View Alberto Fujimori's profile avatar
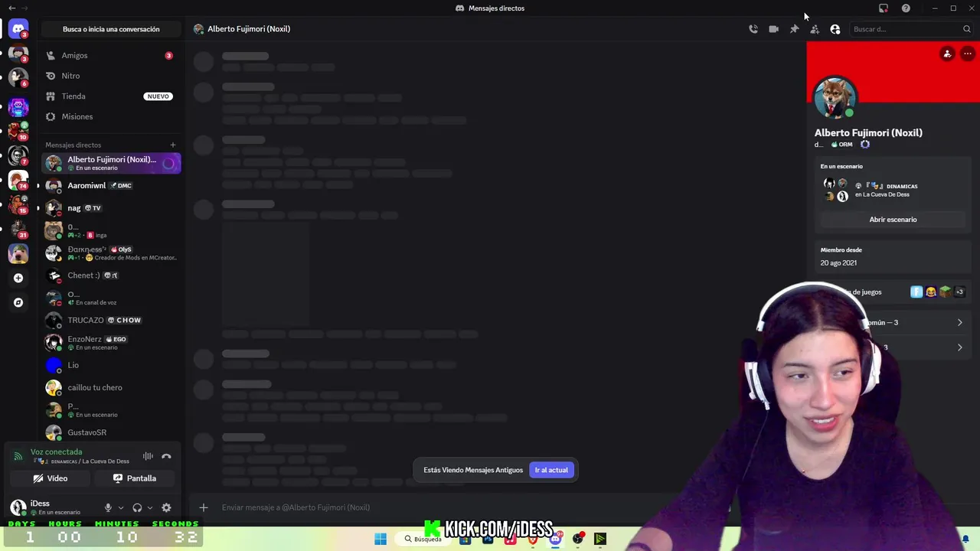 (x=835, y=97)
